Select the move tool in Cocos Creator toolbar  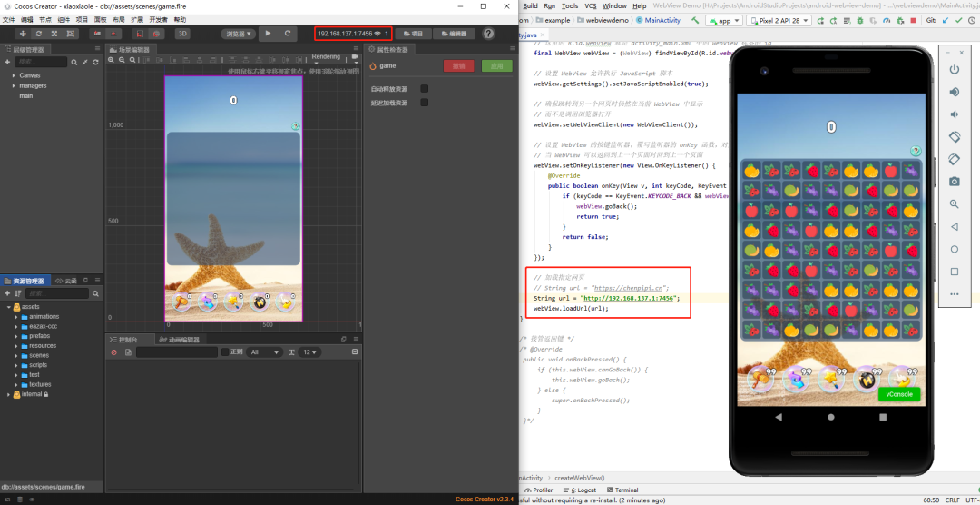pos(23,34)
